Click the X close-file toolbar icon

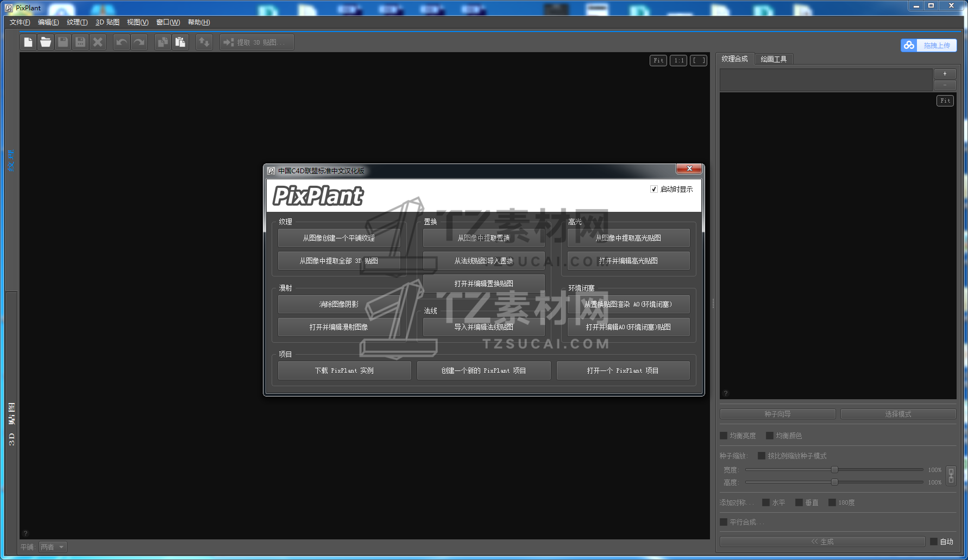[98, 42]
